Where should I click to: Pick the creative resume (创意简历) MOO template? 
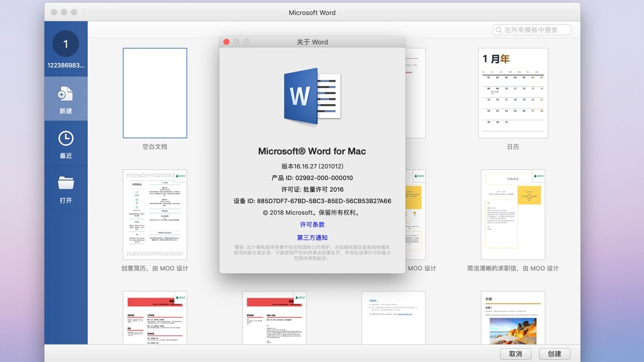click(x=155, y=215)
